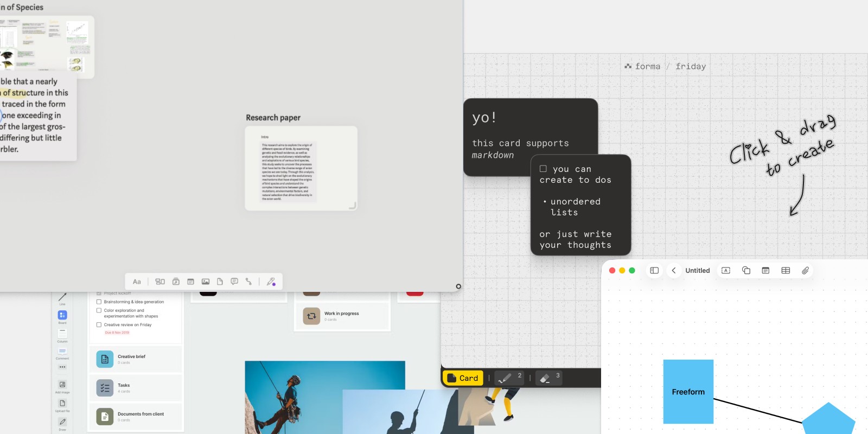This screenshot has height=434, width=868.
Task: Click the resize handle on Research paper card
Action: coord(353,206)
